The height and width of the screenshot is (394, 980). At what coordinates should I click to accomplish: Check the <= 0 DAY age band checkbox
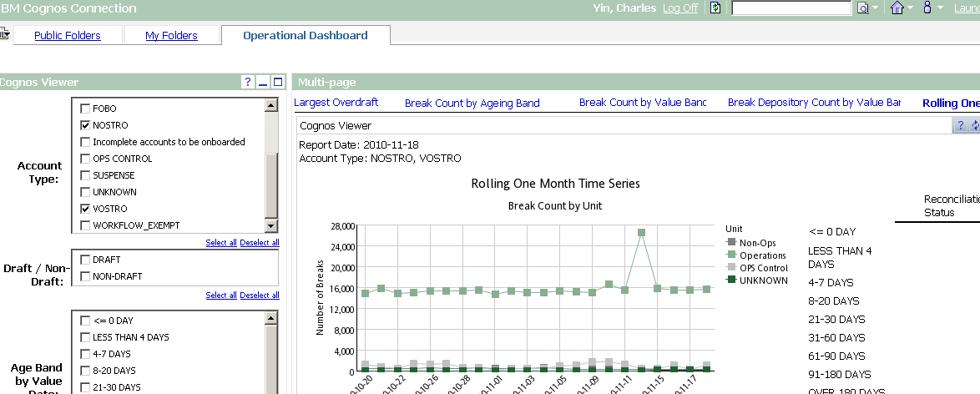click(86, 321)
